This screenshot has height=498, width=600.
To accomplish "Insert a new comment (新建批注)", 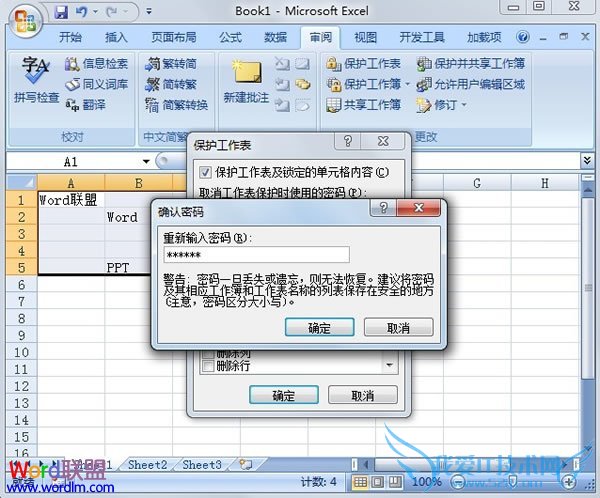I will (246, 81).
